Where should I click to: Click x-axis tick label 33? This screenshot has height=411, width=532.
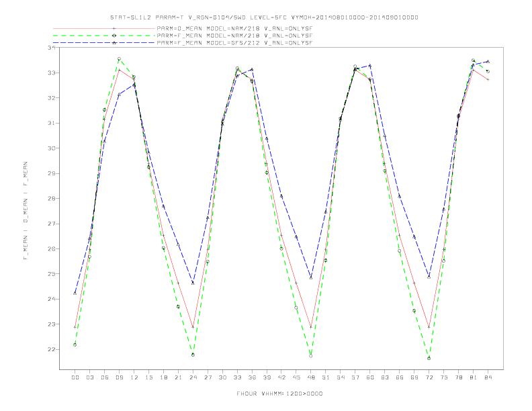(x=237, y=377)
